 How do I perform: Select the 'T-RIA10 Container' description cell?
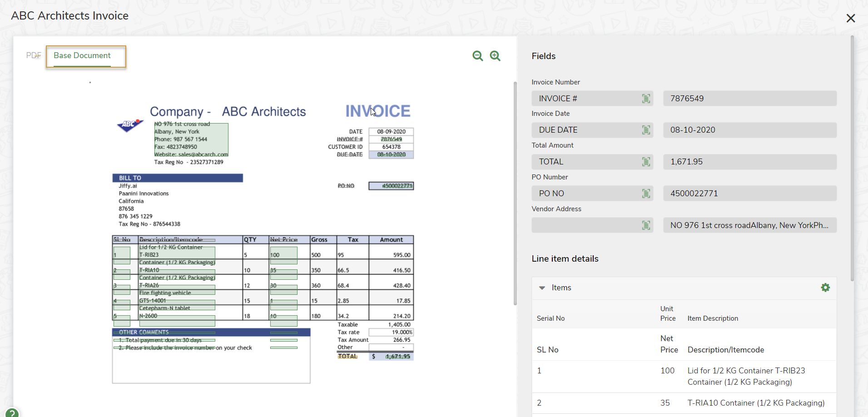point(756,403)
